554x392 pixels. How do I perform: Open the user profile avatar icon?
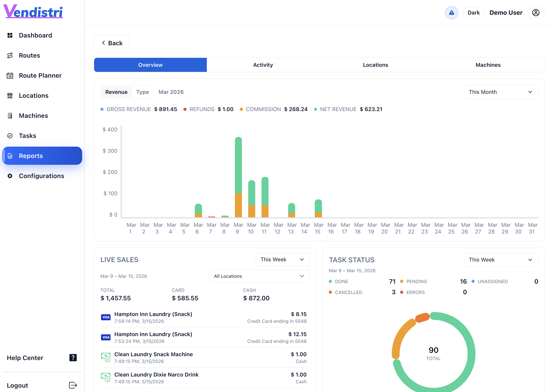point(536,13)
